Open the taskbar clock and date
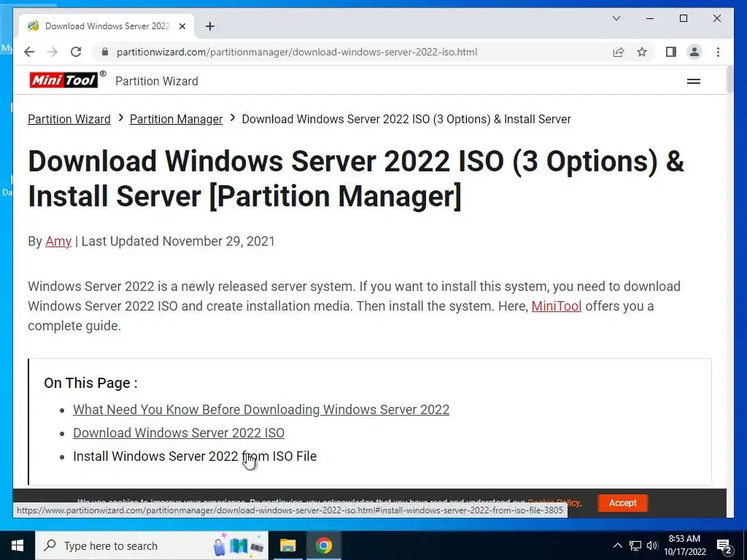 685,545
